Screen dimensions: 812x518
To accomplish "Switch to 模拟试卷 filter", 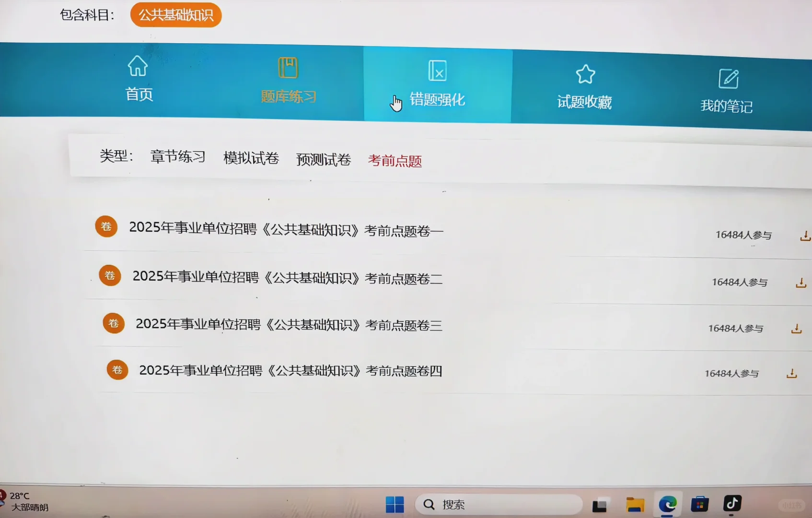I will pyautogui.click(x=251, y=158).
